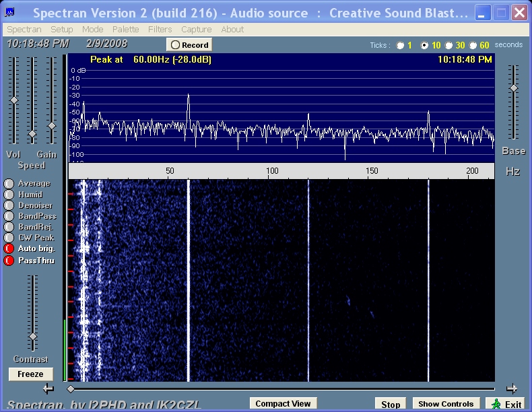Image resolution: width=532 pixels, height=412 pixels.
Task: Click the Contrast slider handle
Action: pos(33,337)
